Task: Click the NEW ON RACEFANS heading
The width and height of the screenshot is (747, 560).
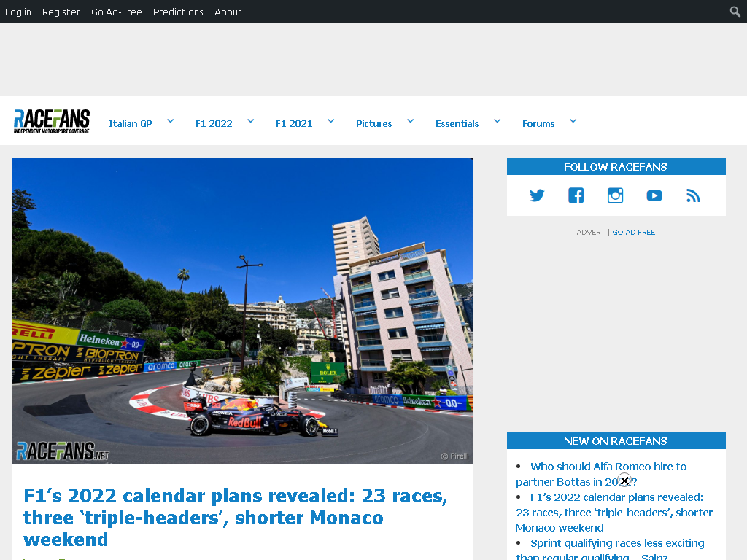Action: [x=616, y=441]
